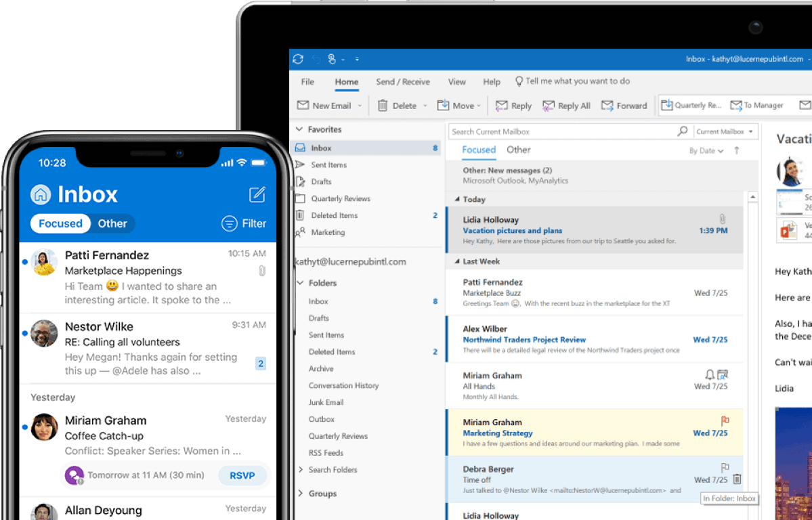Viewport: 812px width, 520px height.
Task: Click the Move to folder icon
Action: [443, 105]
